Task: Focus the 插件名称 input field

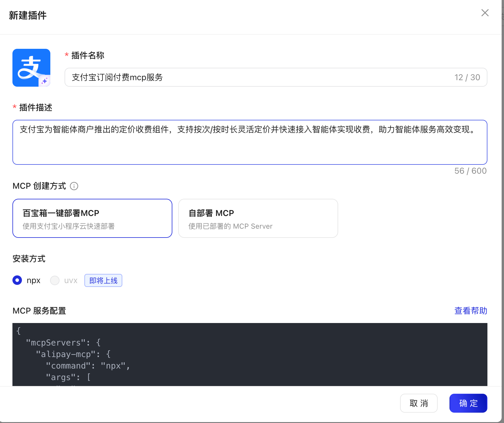Action: pyautogui.click(x=261, y=78)
